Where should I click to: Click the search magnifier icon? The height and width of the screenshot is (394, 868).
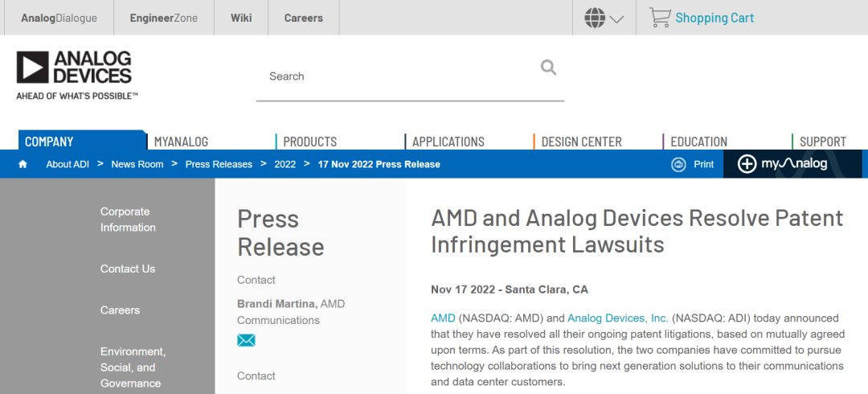pos(548,68)
